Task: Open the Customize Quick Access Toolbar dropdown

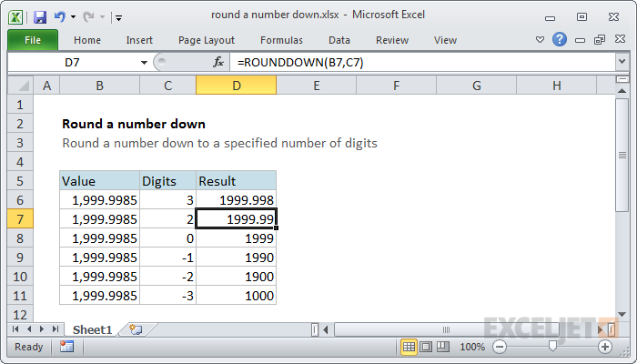Action: coord(118,17)
